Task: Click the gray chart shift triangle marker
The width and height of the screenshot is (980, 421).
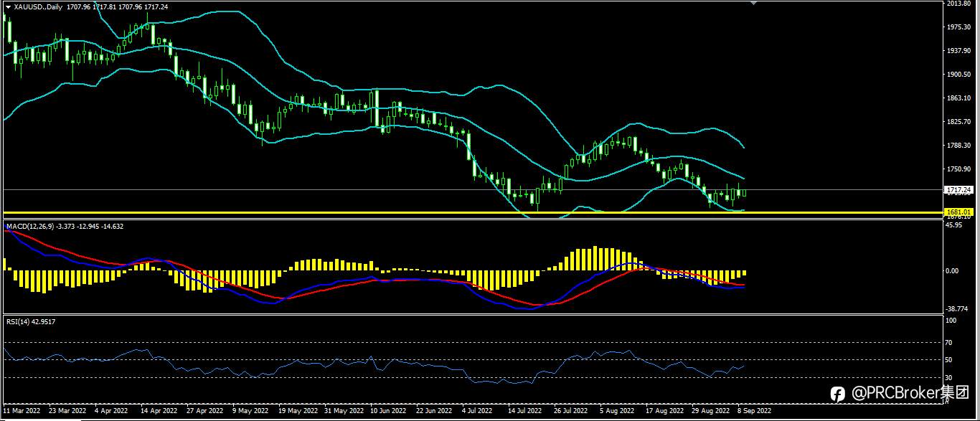Action: pyautogui.click(x=753, y=4)
